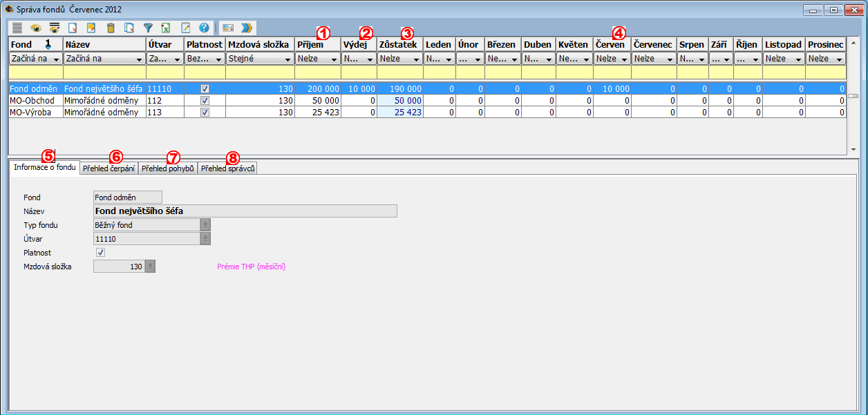Toggle Platnost checkbox for Fond odměn row
This screenshot has width=868, height=415.
(205, 89)
